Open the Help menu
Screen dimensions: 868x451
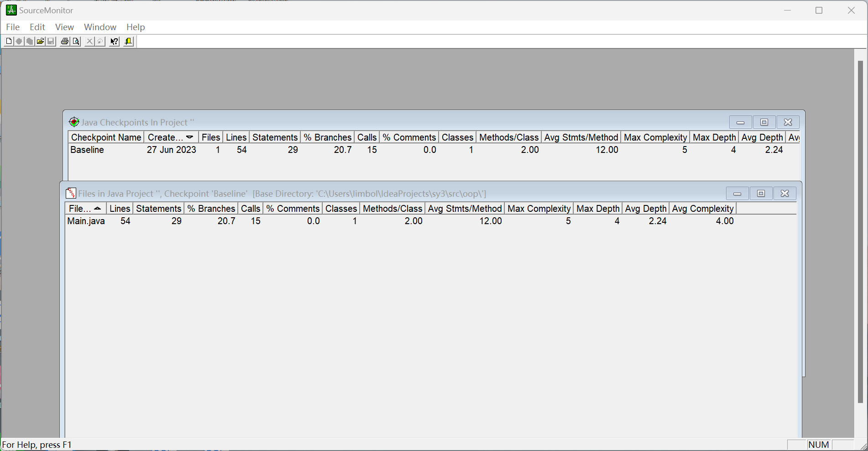click(x=136, y=27)
